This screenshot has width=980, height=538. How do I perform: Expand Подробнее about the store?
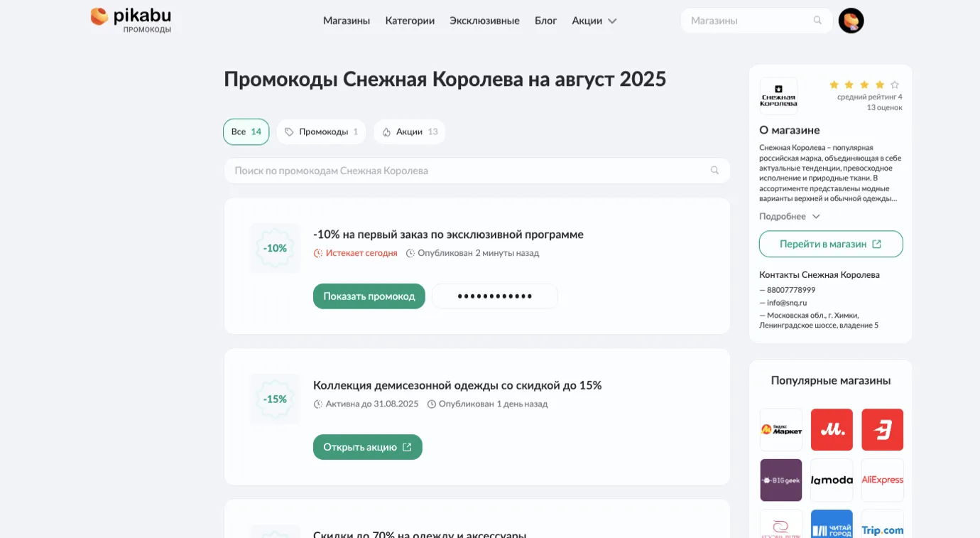790,216
